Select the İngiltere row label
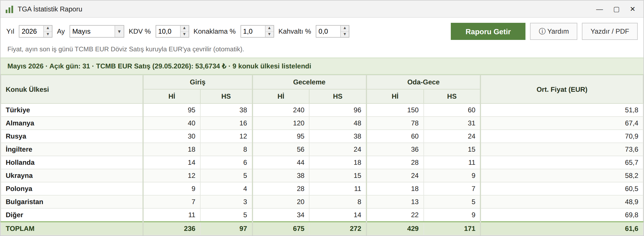The height and width of the screenshot is (236, 644). 19,149
